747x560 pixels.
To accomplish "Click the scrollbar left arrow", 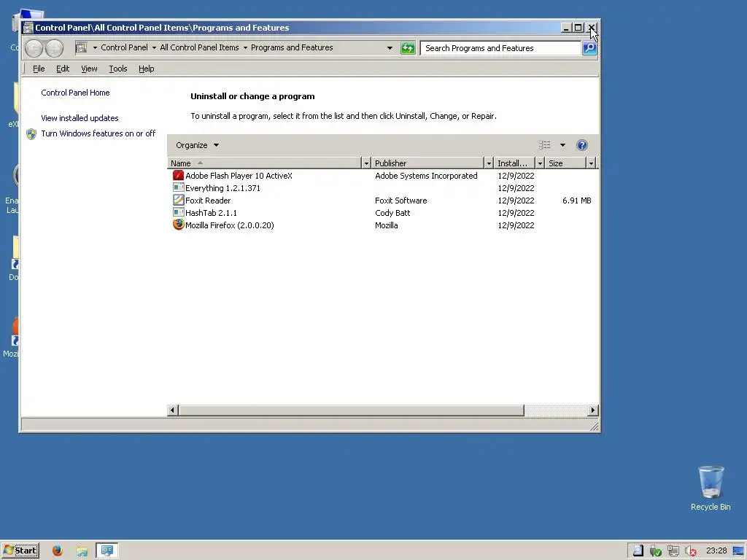I will pyautogui.click(x=173, y=411).
